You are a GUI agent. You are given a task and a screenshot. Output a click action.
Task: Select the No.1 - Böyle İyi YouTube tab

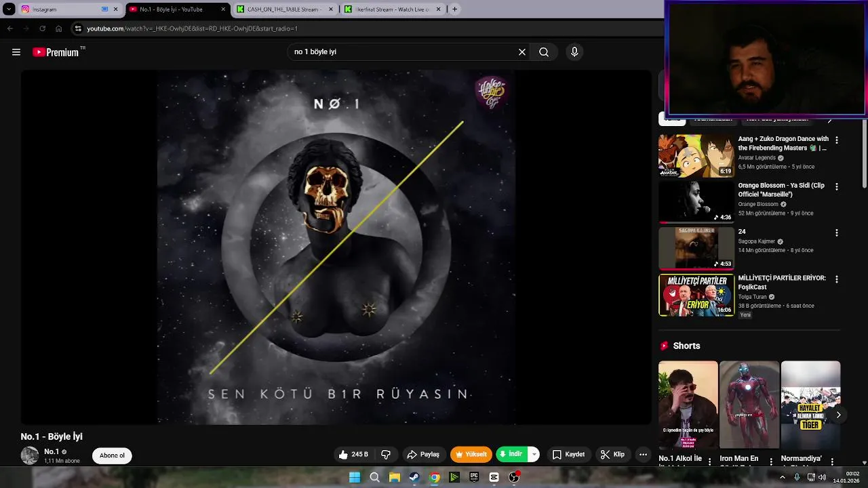(176, 9)
